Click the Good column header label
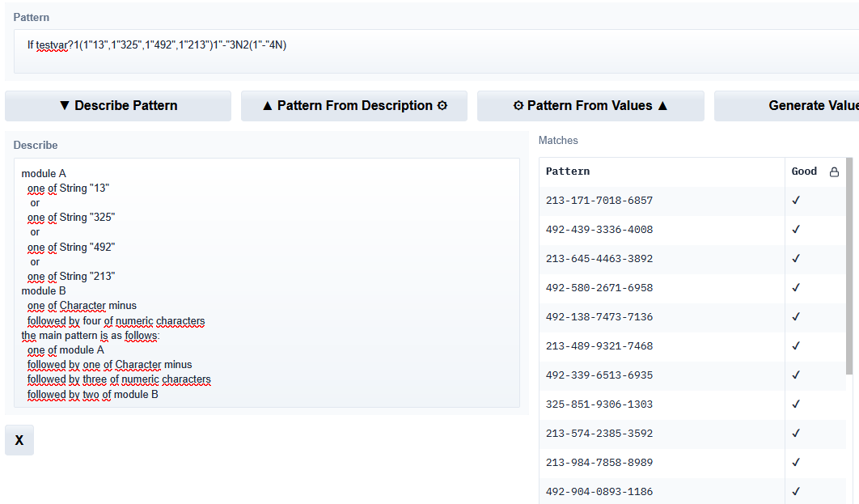Viewport: 859px width, 504px height. click(804, 172)
